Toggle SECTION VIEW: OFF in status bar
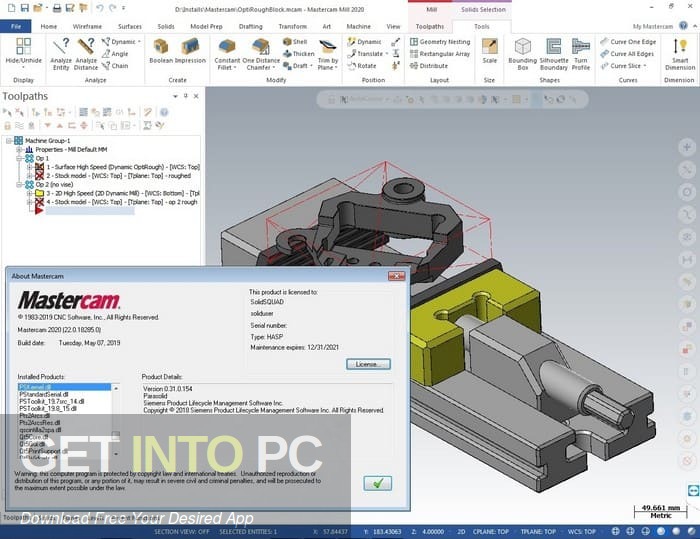 tap(182, 531)
